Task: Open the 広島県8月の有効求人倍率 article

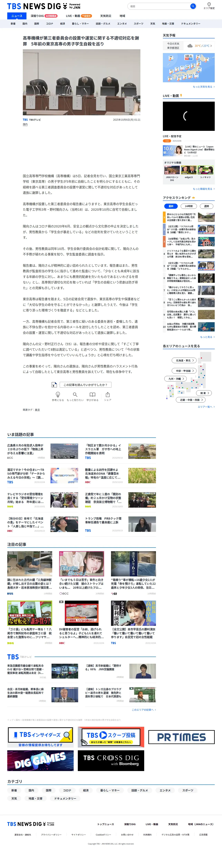Action: coord(42,451)
